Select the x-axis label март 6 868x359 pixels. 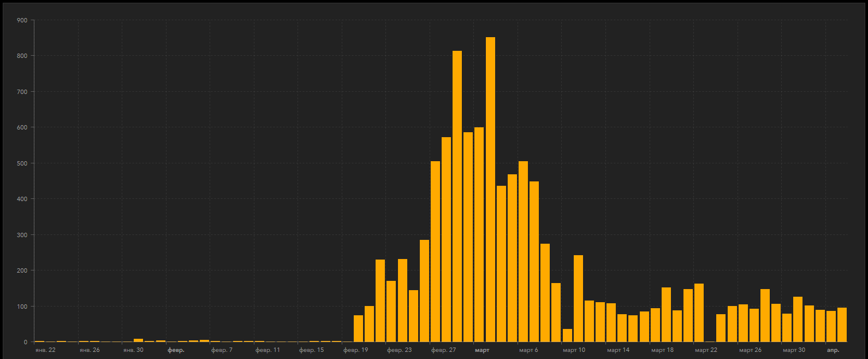528,350
